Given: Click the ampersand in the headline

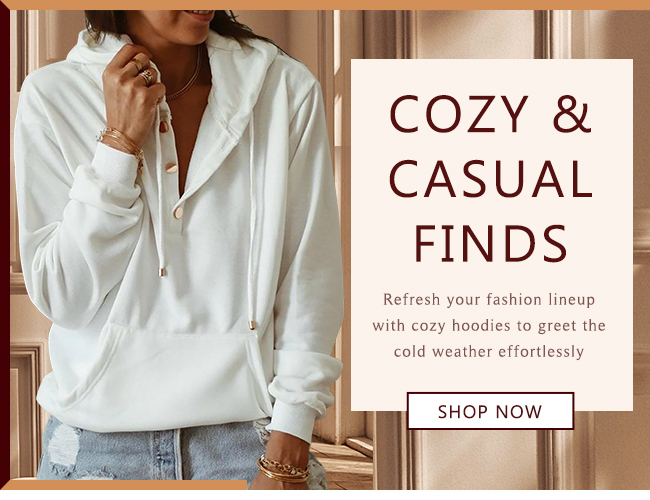Looking at the screenshot, I should 572,114.
